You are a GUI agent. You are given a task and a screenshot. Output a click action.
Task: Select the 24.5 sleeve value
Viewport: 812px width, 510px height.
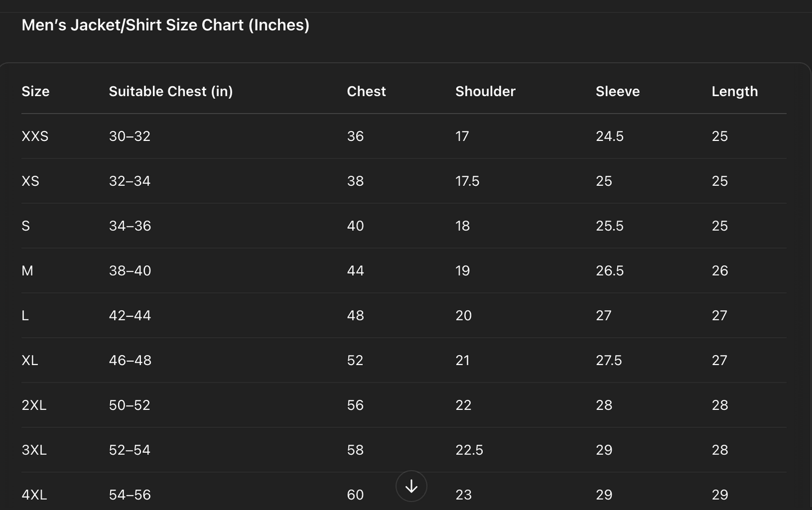pyautogui.click(x=610, y=136)
